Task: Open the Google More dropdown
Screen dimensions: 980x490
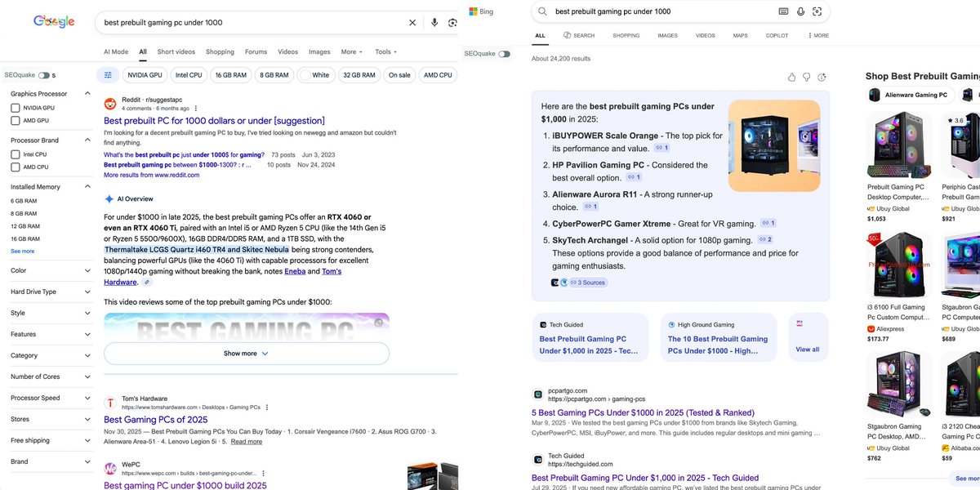Action: [351, 51]
